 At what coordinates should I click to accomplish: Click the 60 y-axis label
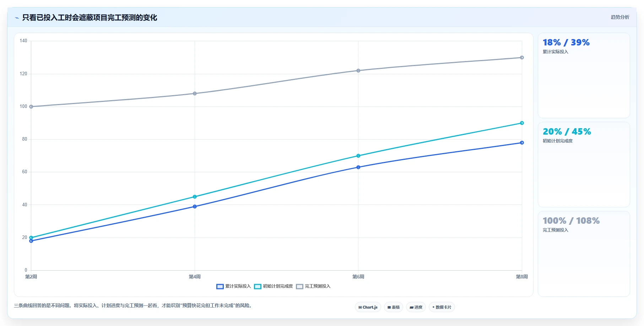click(x=25, y=172)
